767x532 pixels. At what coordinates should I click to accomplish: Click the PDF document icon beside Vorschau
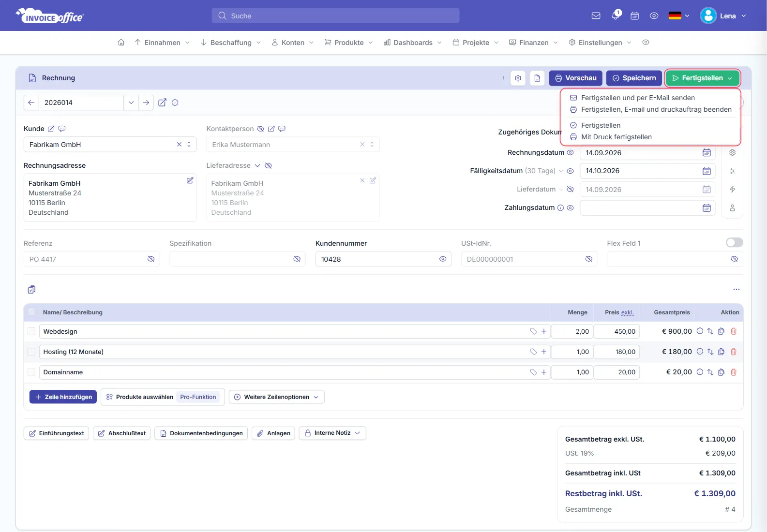pyautogui.click(x=537, y=78)
